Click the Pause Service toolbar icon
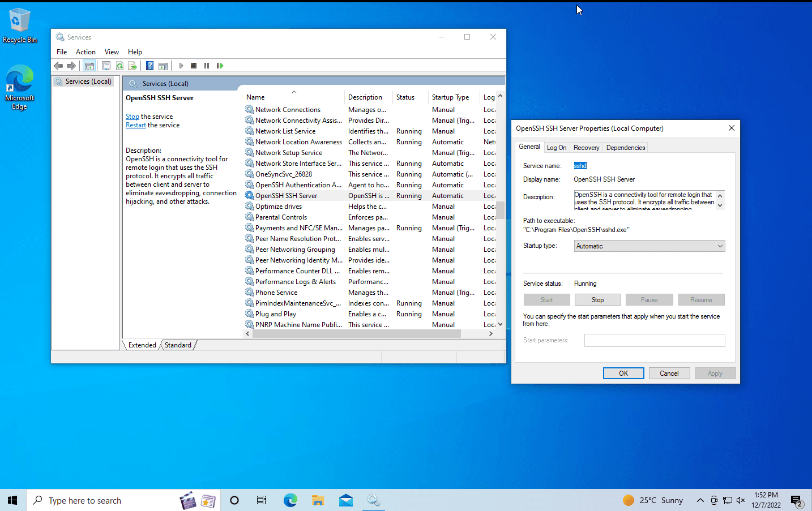Screen dimensions: 812x511 (207, 66)
